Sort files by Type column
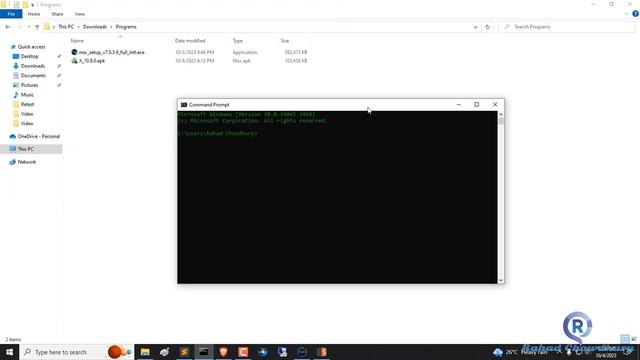 tap(238, 41)
